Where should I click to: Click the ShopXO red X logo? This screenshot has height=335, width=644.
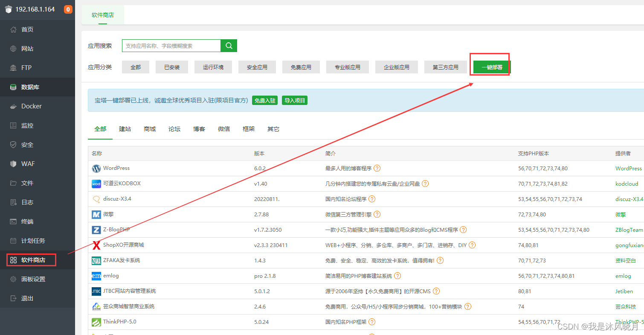tap(96, 245)
